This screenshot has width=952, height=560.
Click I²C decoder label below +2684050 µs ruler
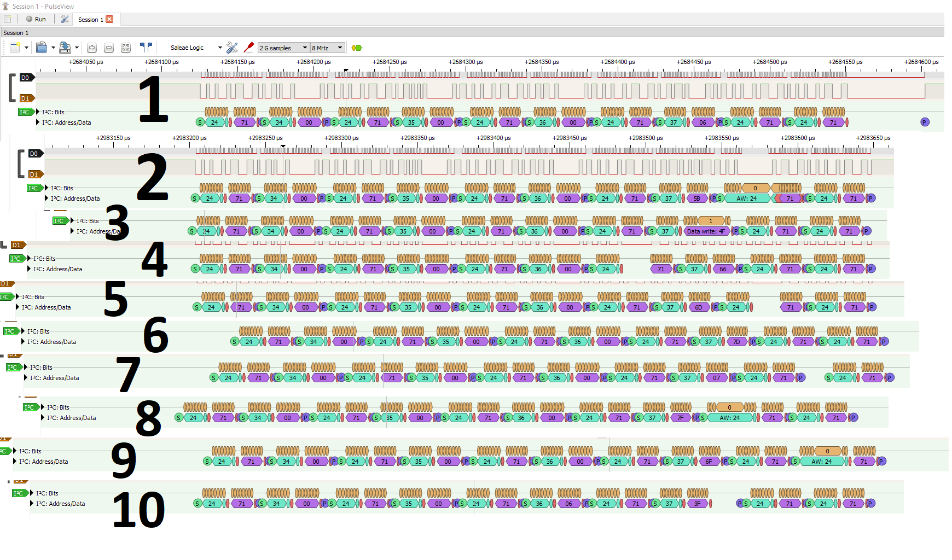(x=26, y=112)
